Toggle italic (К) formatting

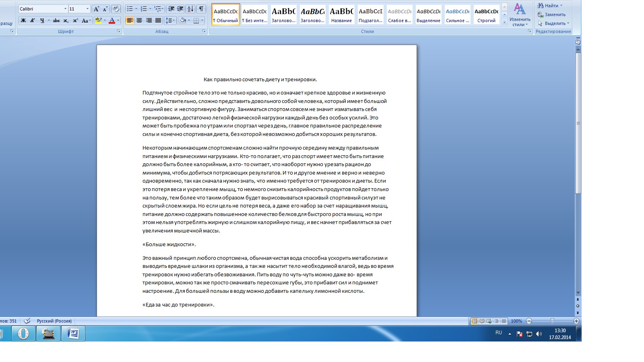[x=33, y=21]
